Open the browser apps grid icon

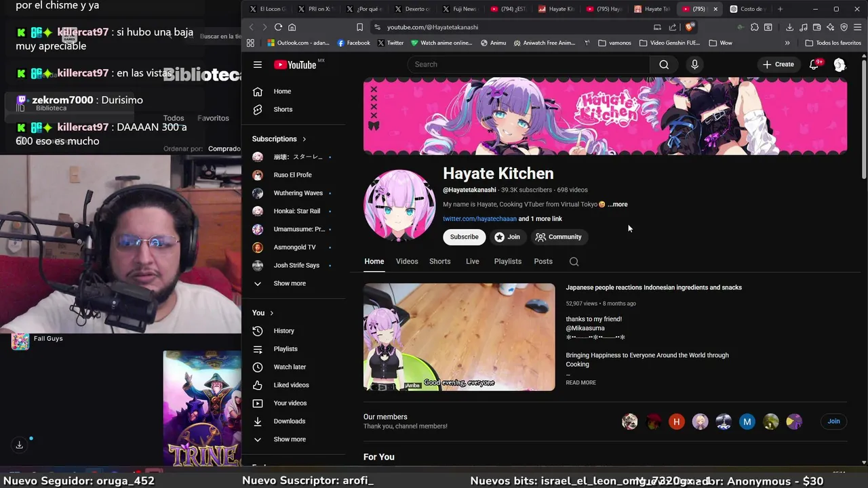click(x=250, y=43)
